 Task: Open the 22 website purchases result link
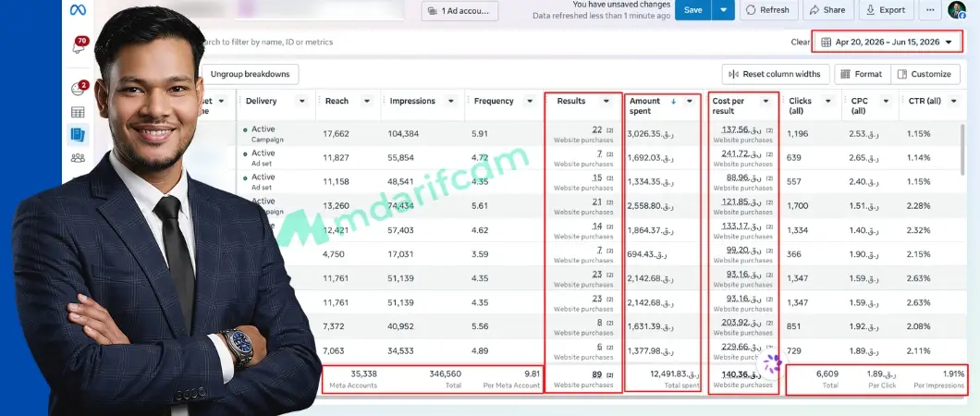[597, 130]
